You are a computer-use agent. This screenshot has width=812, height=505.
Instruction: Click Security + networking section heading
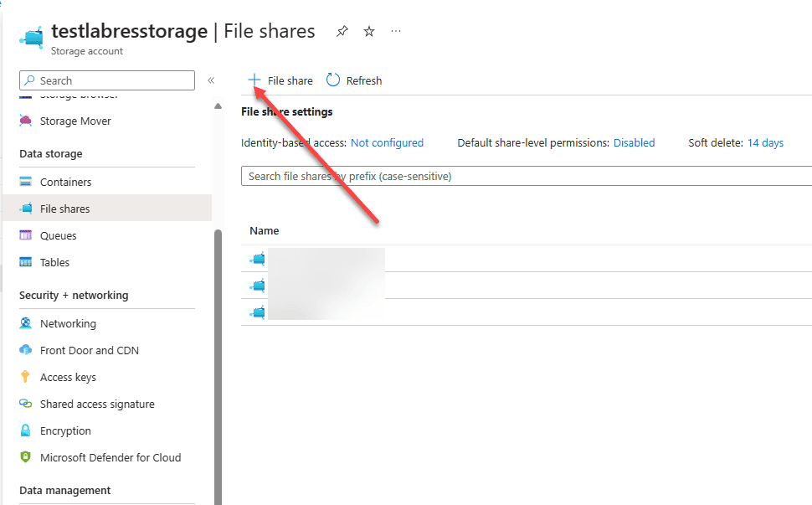pos(74,296)
